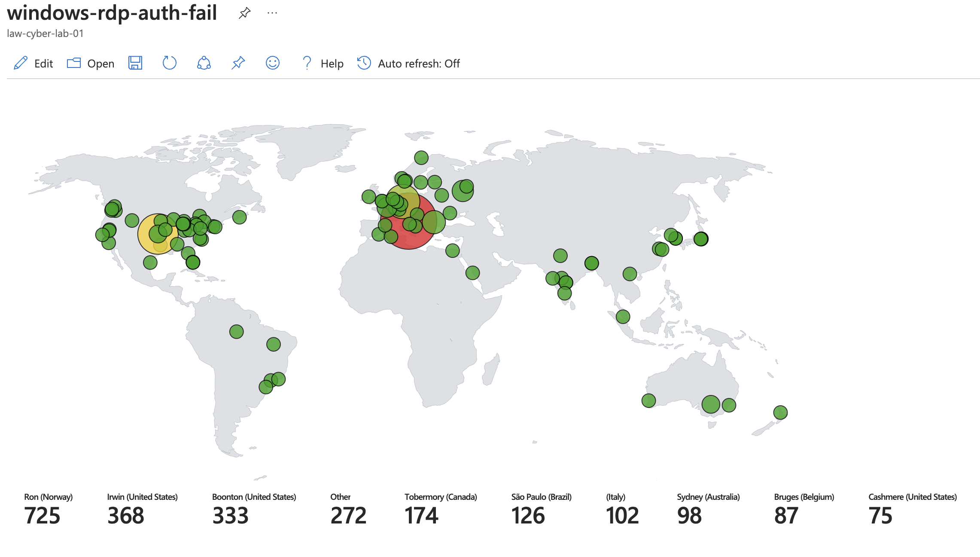Viewport: 980px width, 557px height.
Task: Click the smiley feedback icon
Action: [x=272, y=63]
